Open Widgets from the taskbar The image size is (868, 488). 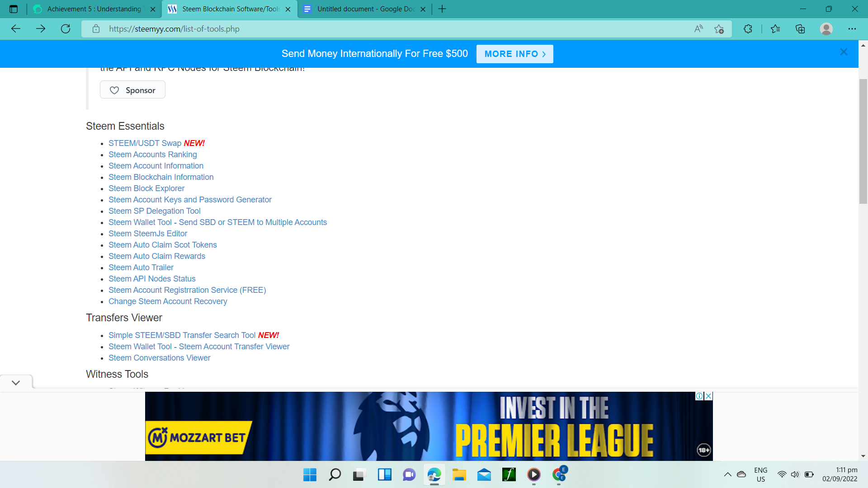pyautogui.click(x=384, y=475)
